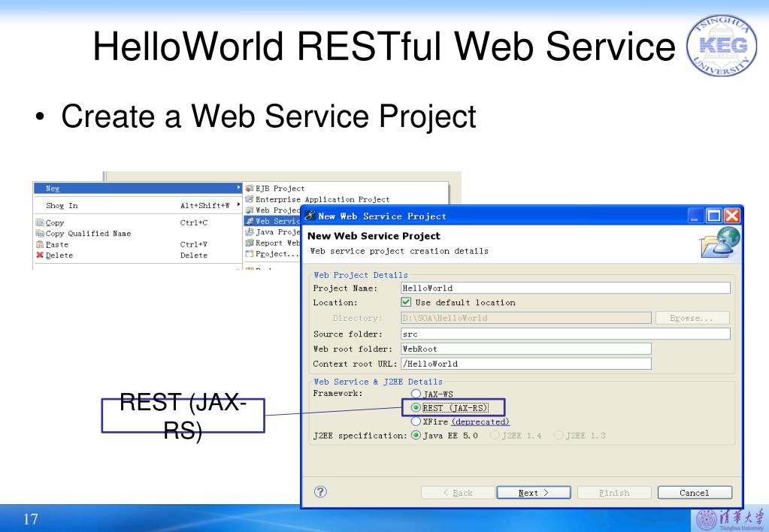
Task: Click the Project... wizard icon
Action: click(x=250, y=254)
